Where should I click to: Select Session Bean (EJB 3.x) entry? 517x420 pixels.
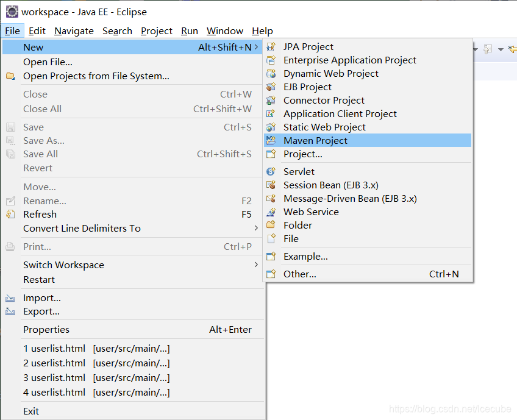[368, 185]
